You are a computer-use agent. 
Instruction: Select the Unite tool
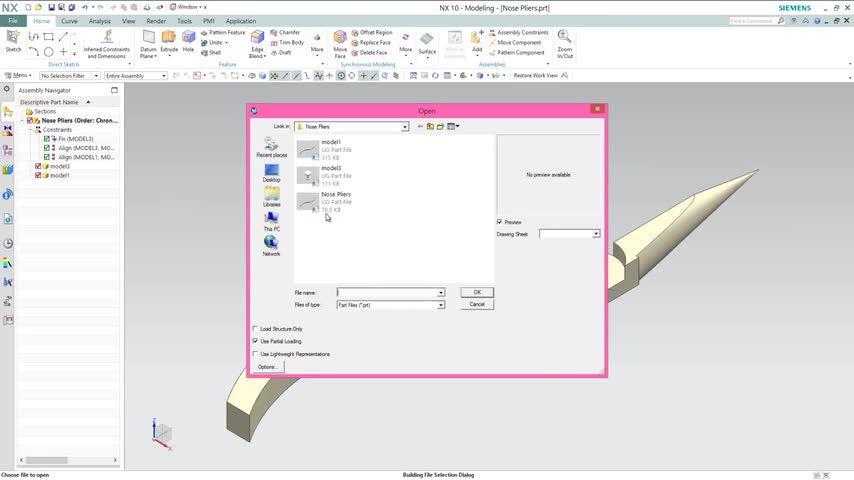[212, 42]
